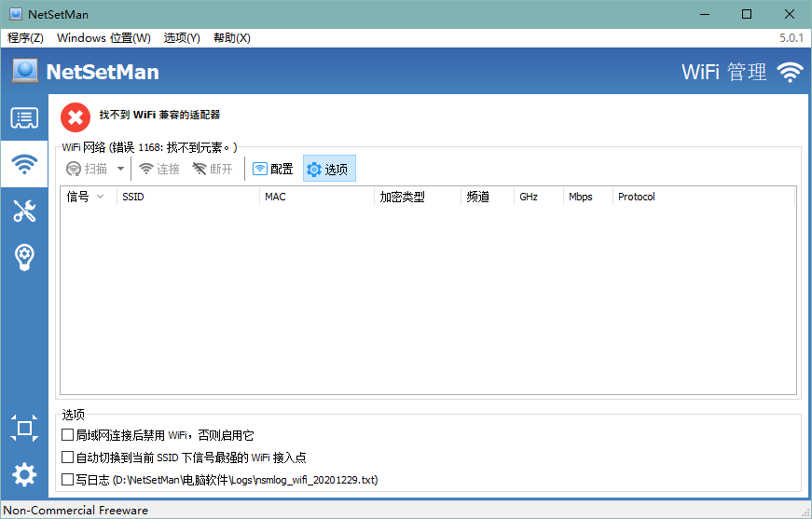Enable 局域网连接后禁用 WiFi checkbox
The height and width of the screenshot is (519, 812).
67,434
